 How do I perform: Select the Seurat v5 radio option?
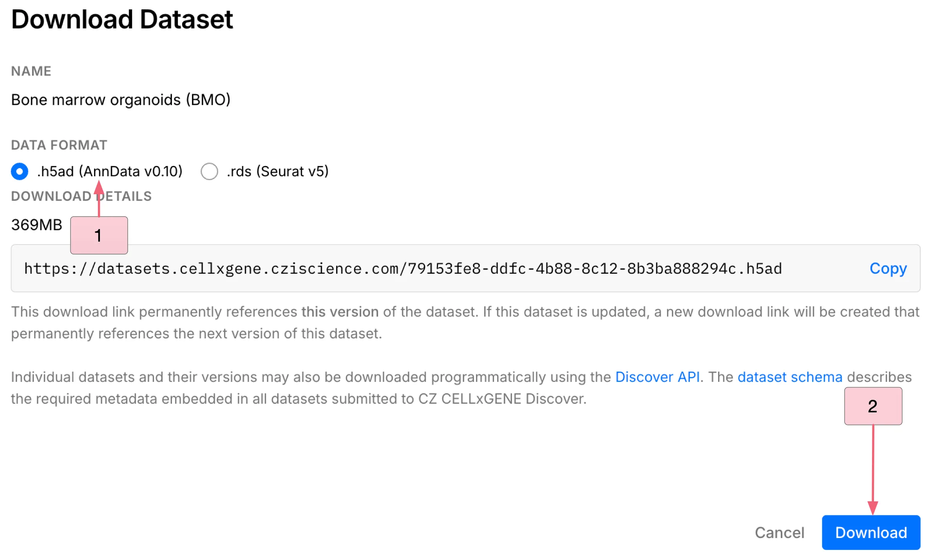[x=210, y=172]
